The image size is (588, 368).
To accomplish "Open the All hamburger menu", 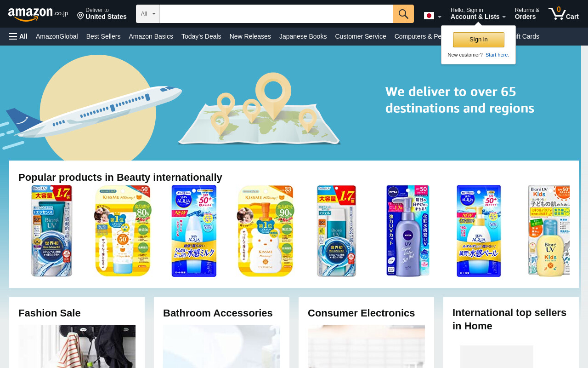I will [x=18, y=36].
